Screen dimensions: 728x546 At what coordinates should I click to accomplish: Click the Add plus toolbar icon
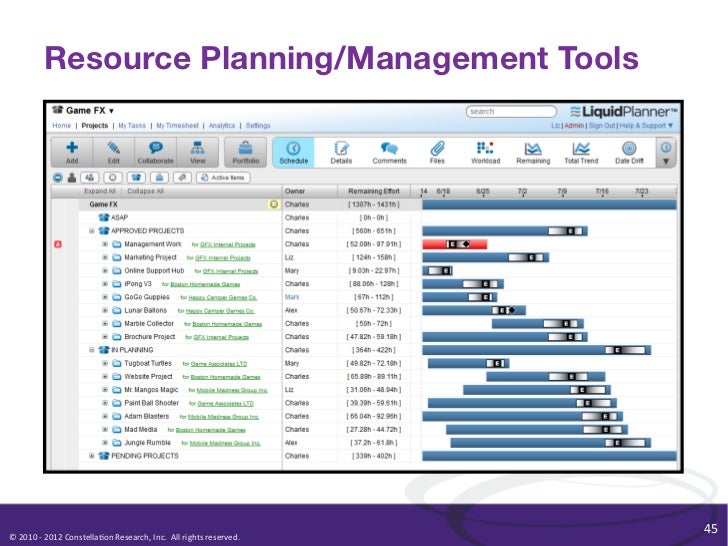click(x=72, y=152)
